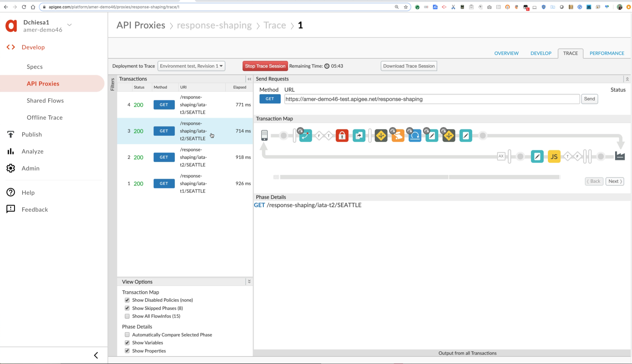Uncheck Show Disabled Policies checkbox

127,300
